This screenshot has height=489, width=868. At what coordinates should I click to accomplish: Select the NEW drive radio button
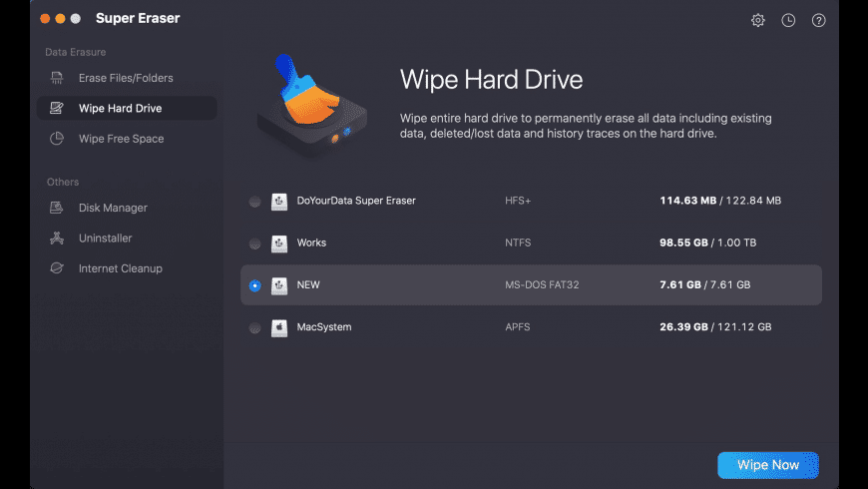pyautogui.click(x=254, y=285)
